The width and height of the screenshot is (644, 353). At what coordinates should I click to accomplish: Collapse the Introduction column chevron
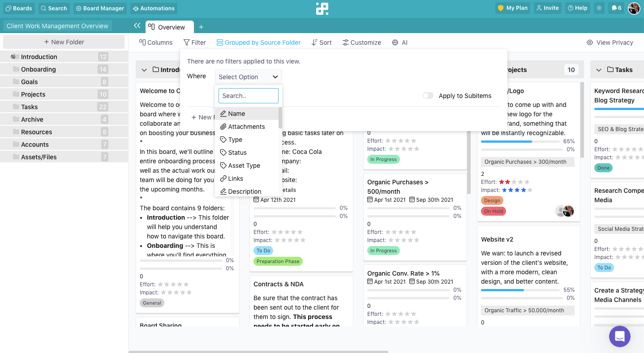tap(144, 70)
